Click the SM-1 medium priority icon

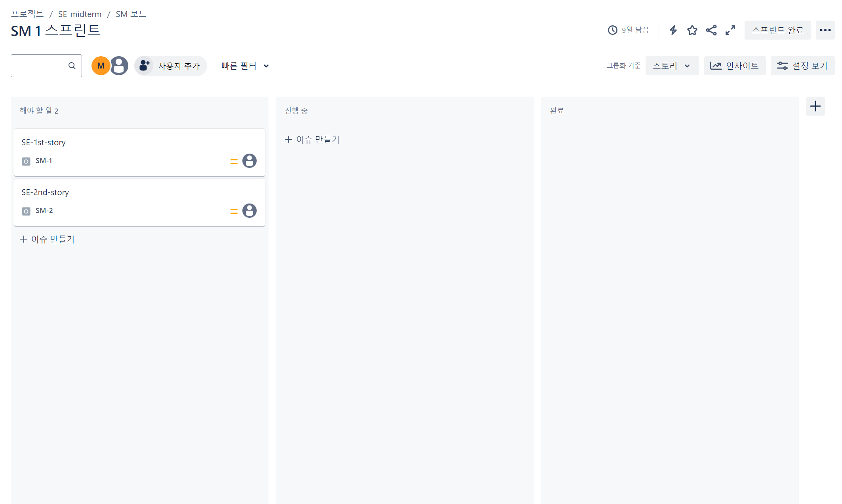tap(234, 161)
